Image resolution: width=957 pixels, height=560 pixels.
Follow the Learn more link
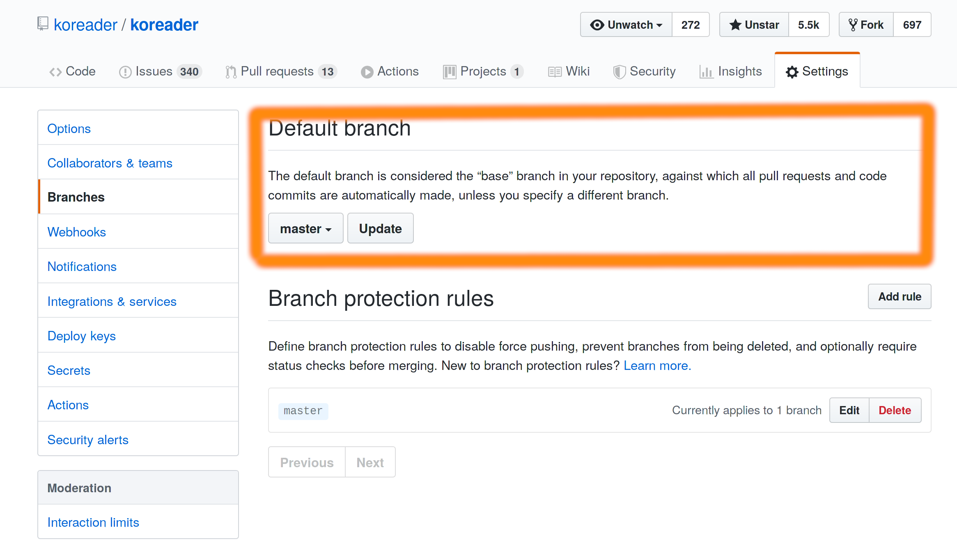click(x=657, y=365)
